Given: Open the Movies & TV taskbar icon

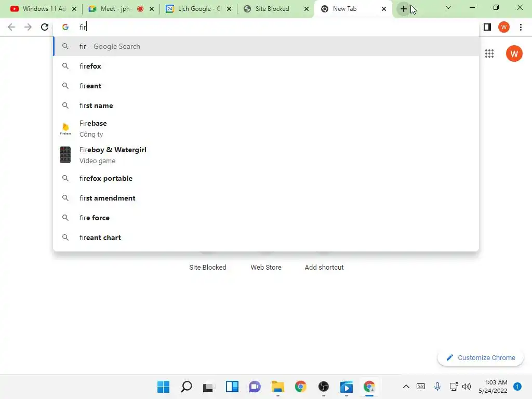Looking at the screenshot, I should [x=347, y=387].
